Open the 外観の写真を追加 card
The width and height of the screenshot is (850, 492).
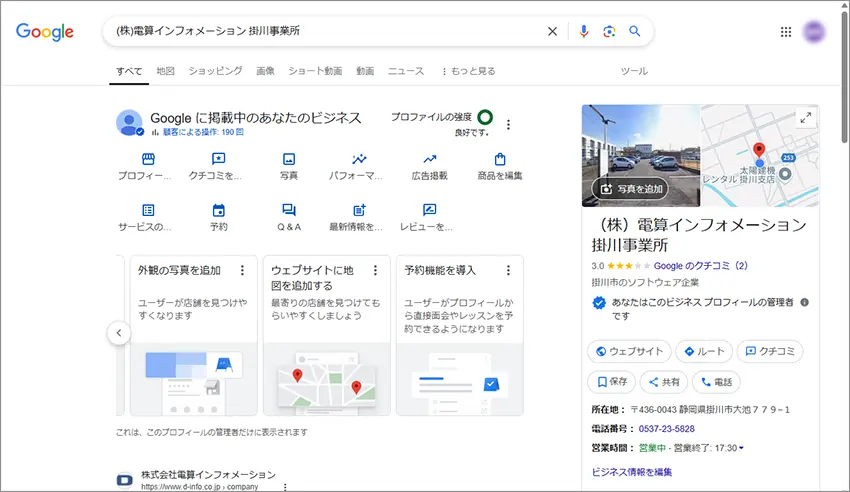pos(194,335)
